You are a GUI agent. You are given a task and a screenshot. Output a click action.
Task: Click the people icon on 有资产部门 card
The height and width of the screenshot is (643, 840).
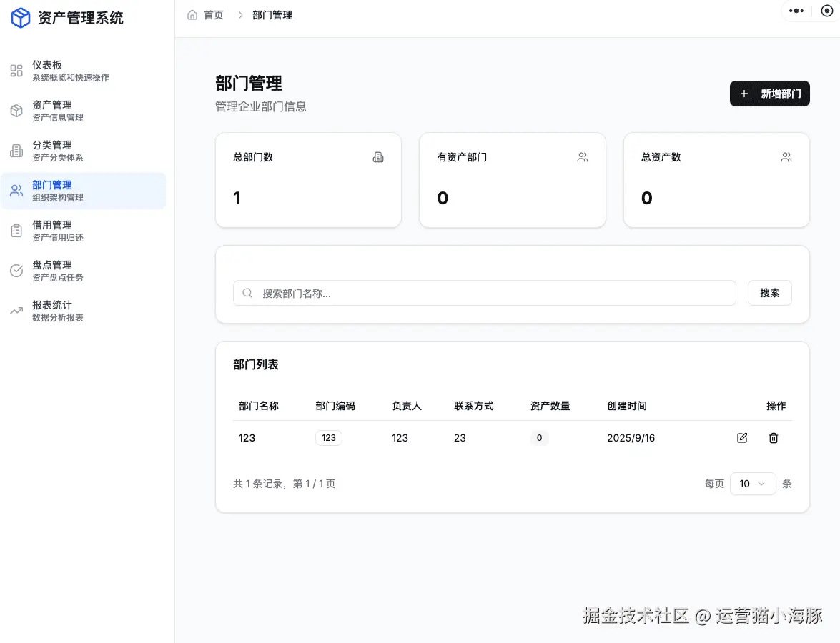point(583,157)
